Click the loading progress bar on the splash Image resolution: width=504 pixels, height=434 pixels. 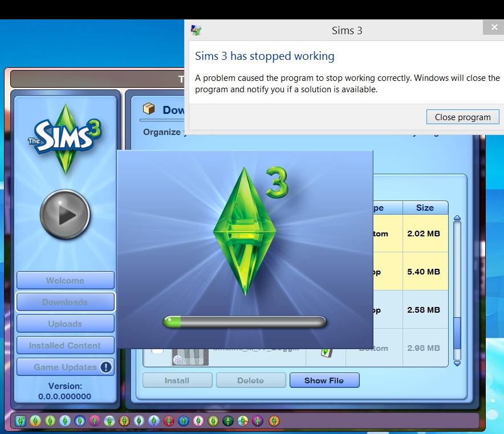(245, 322)
